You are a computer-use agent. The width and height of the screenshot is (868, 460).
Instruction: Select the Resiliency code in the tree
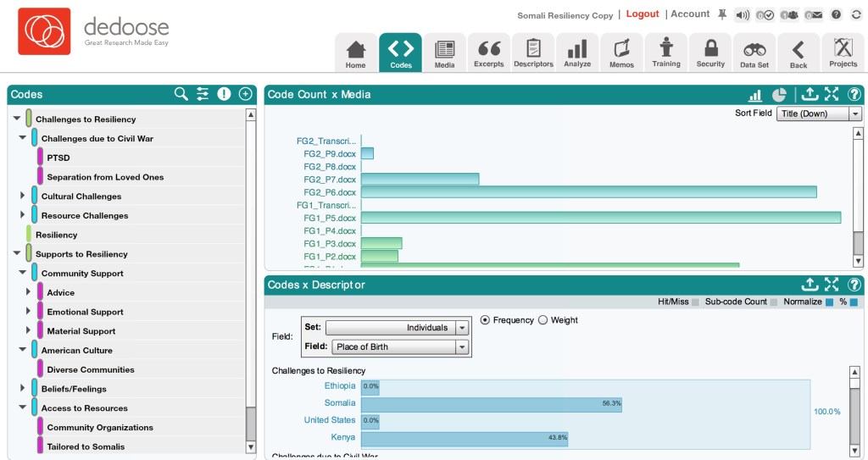point(56,235)
